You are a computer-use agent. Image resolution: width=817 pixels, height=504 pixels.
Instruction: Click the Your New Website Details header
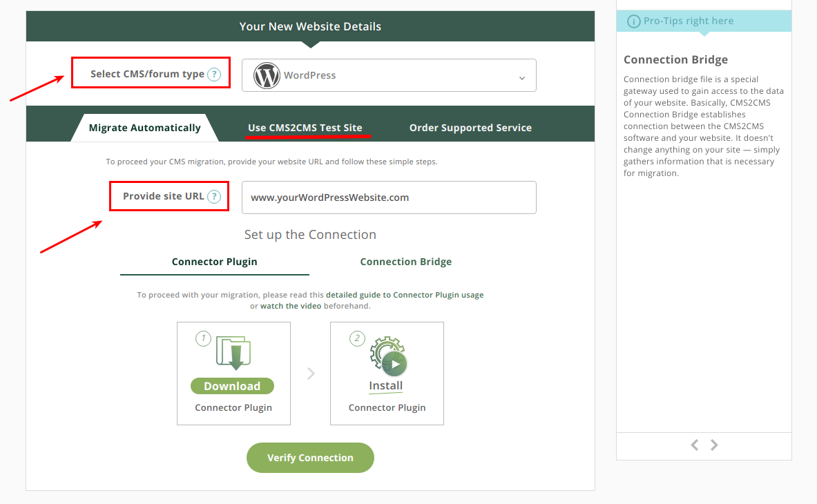coord(310,26)
